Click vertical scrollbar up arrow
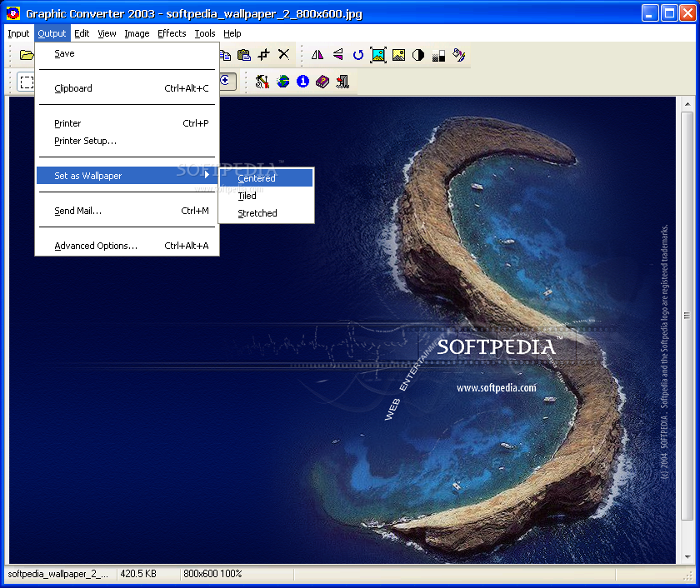The image size is (700, 588). (x=687, y=104)
